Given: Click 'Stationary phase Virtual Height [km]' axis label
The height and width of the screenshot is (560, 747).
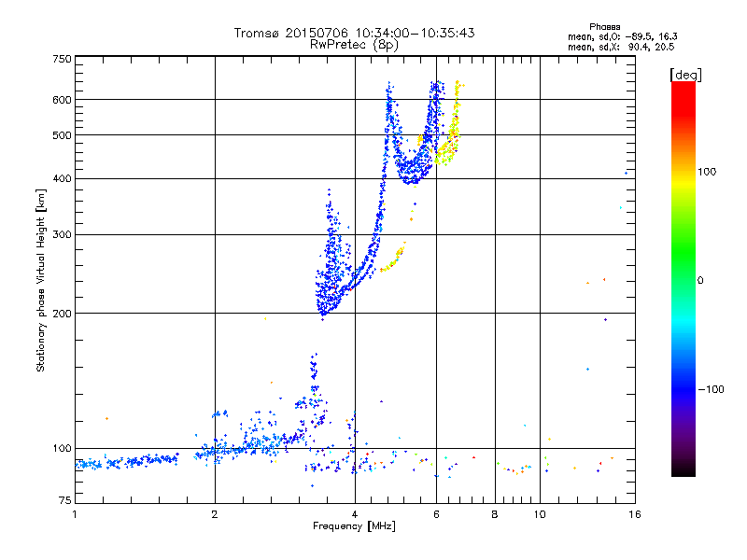Looking at the screenshot, I should 41,281.
